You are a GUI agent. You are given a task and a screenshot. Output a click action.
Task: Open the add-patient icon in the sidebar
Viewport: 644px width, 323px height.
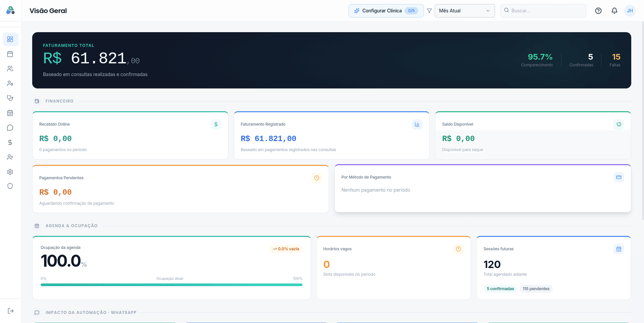[10, 157]
